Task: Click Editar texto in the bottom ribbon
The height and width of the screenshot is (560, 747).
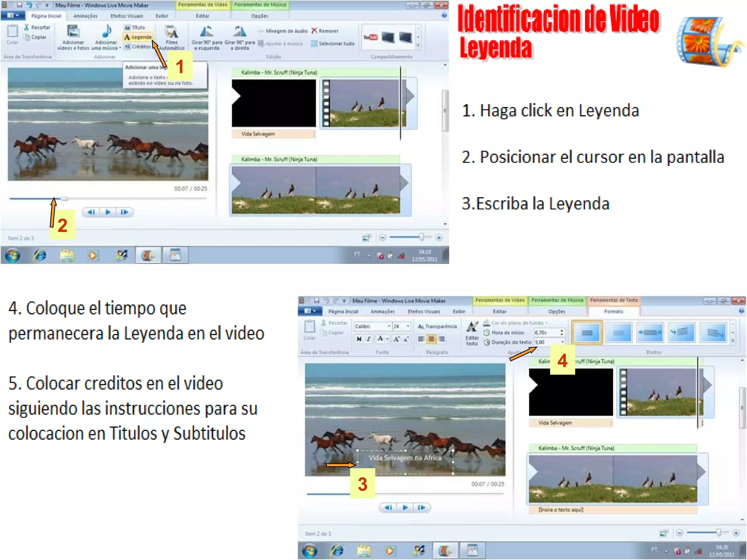Action: [x=472, y=330]
